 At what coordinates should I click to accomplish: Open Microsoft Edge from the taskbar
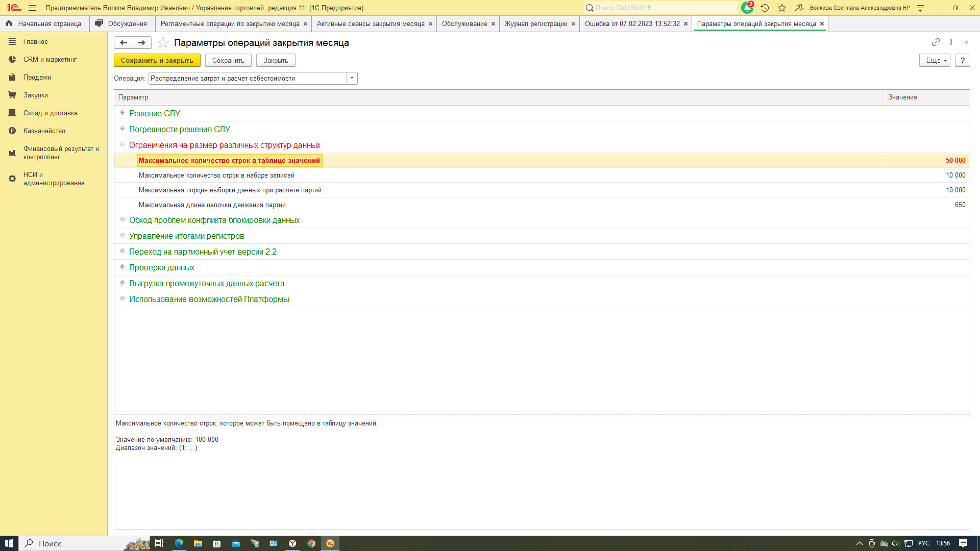coord(179,543)
